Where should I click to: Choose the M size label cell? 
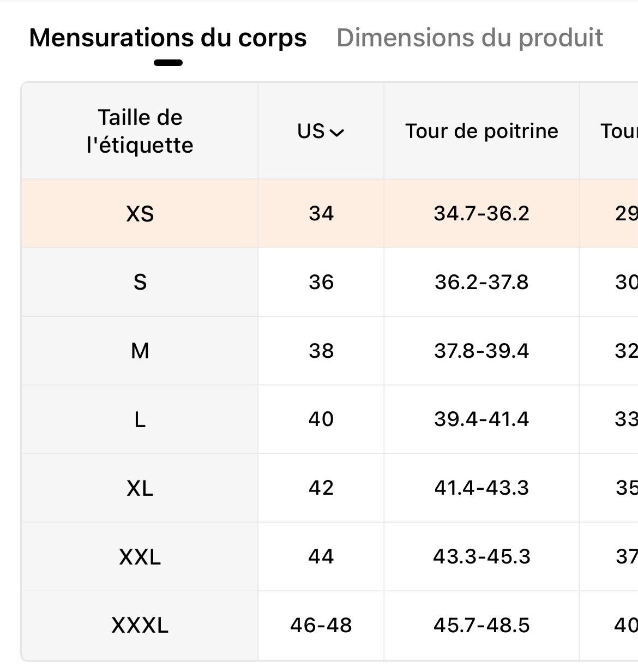[140, 351]
